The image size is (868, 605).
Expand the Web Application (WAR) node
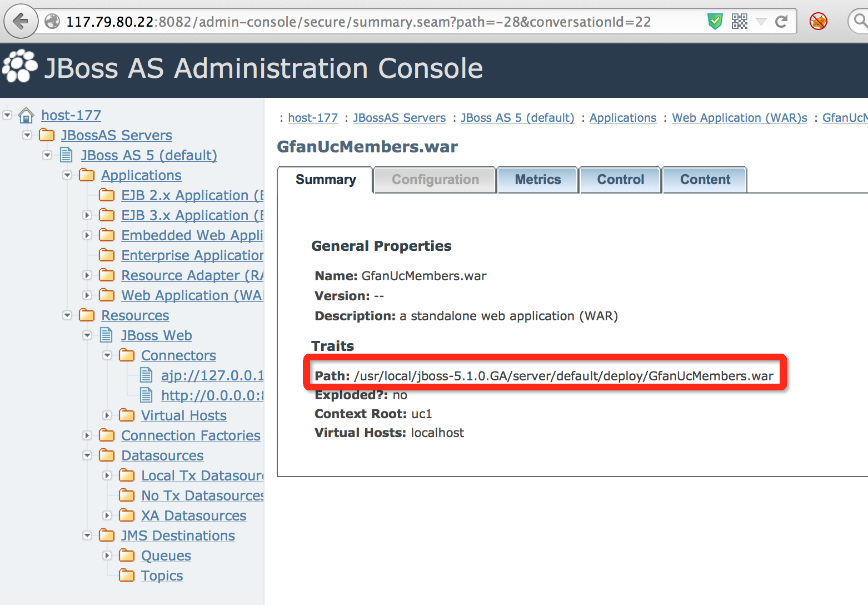click(87, 295)
